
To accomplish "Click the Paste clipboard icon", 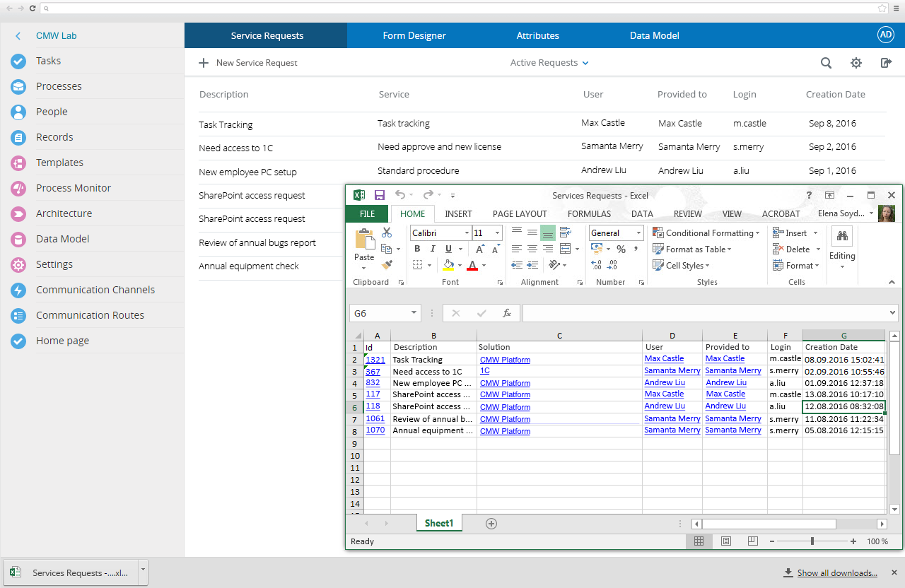I will [x=364, y=240].
